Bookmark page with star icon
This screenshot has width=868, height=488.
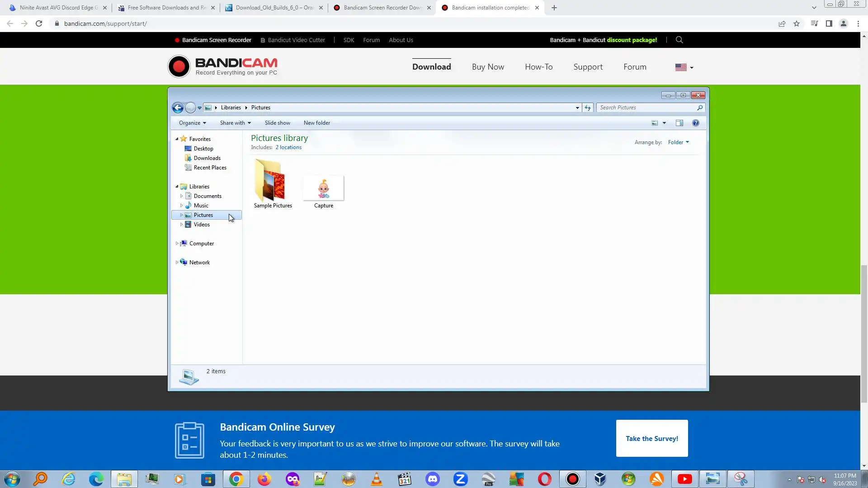[x=797, y=23]
